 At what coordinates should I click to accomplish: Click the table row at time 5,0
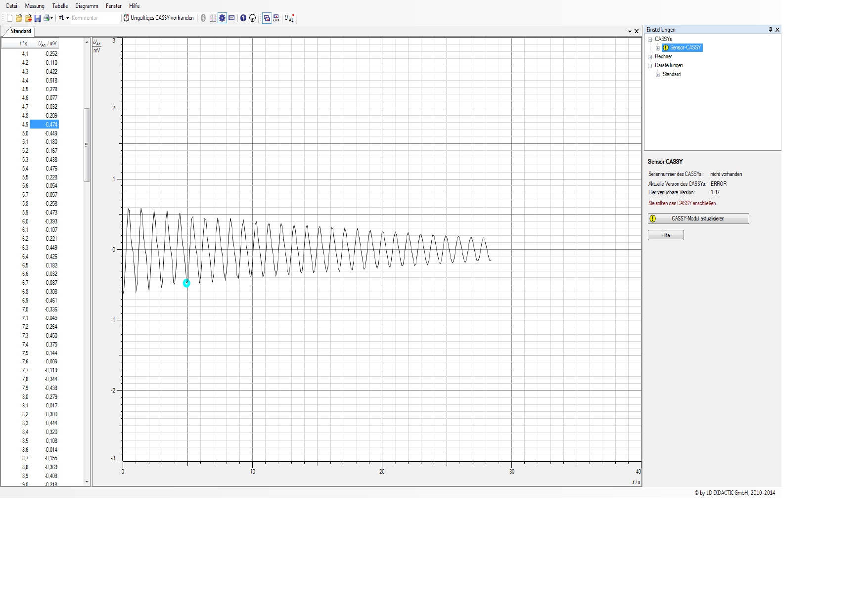[30, 133]
